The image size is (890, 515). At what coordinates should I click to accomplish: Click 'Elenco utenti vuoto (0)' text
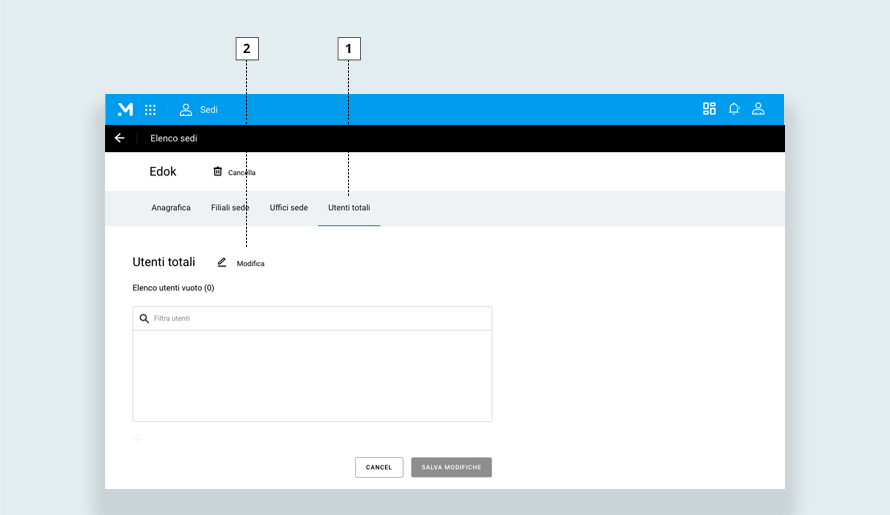[173, 288]
